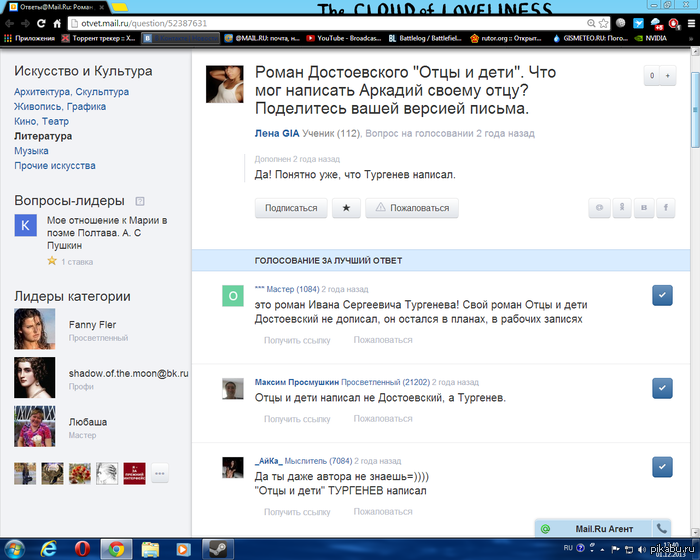Open Любаша's leader profile

[88, 422]
